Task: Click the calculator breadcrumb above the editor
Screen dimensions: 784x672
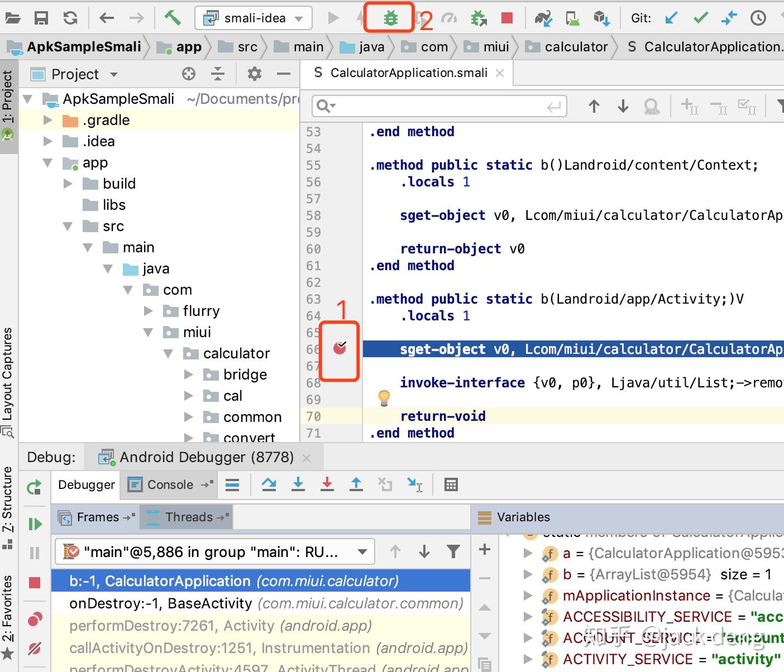Action: 575,47
